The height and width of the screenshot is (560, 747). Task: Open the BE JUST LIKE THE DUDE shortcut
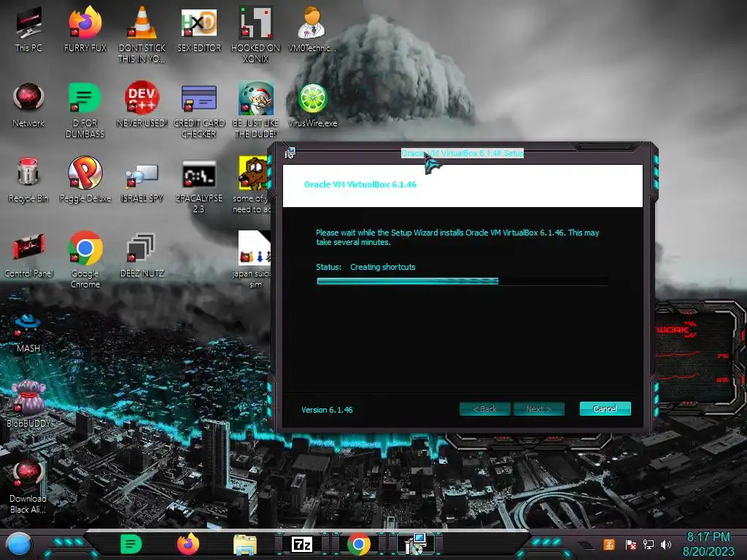tap(255, 109)
